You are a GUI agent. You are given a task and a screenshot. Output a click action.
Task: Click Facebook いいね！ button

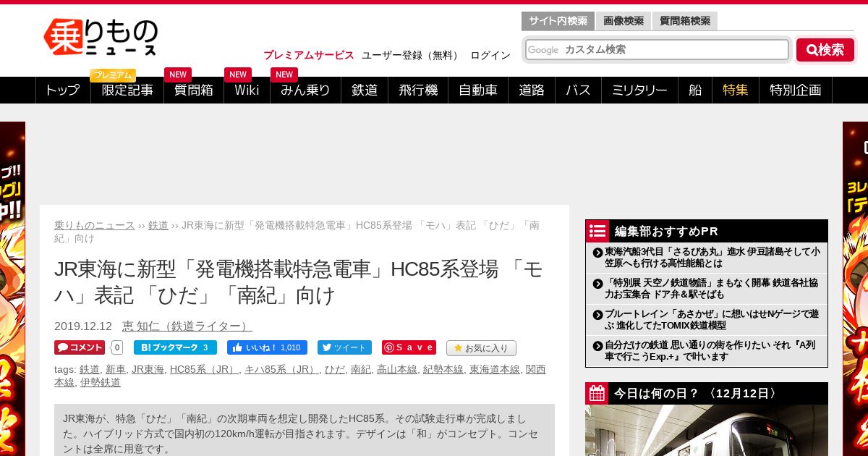267,347
